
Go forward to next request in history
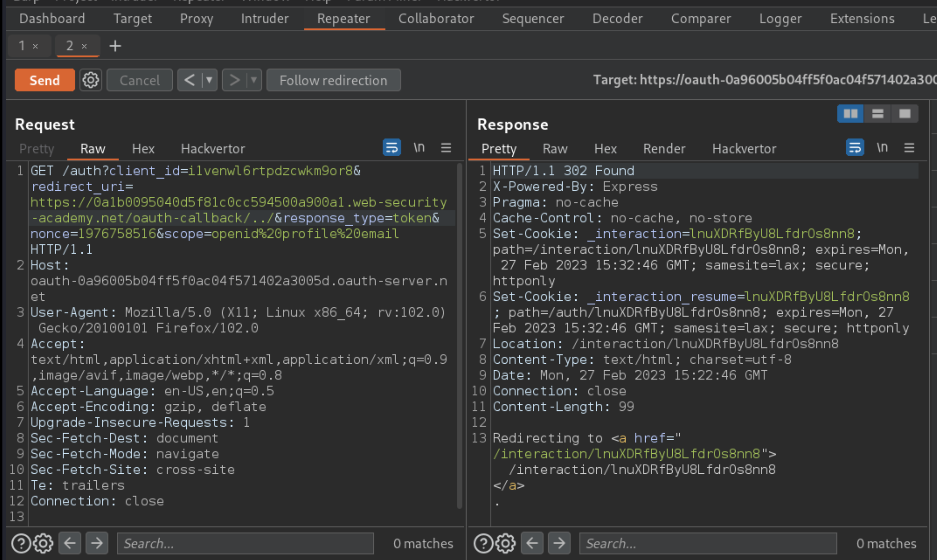point(234,80)
